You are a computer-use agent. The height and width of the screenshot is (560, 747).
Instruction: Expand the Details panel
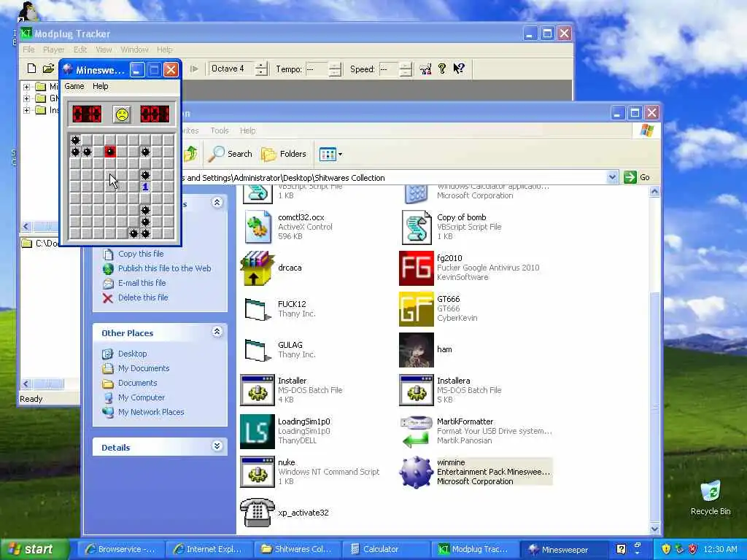(217, 446)
